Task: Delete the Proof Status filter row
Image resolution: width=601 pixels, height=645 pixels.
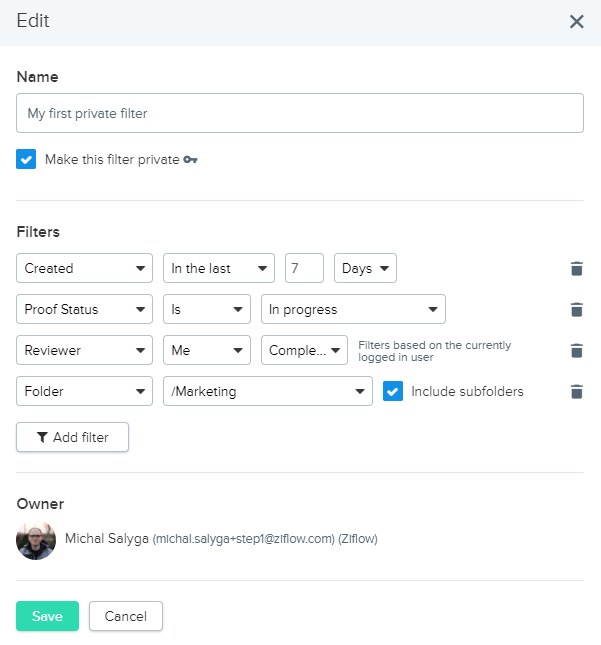Action: click(576, 310)
